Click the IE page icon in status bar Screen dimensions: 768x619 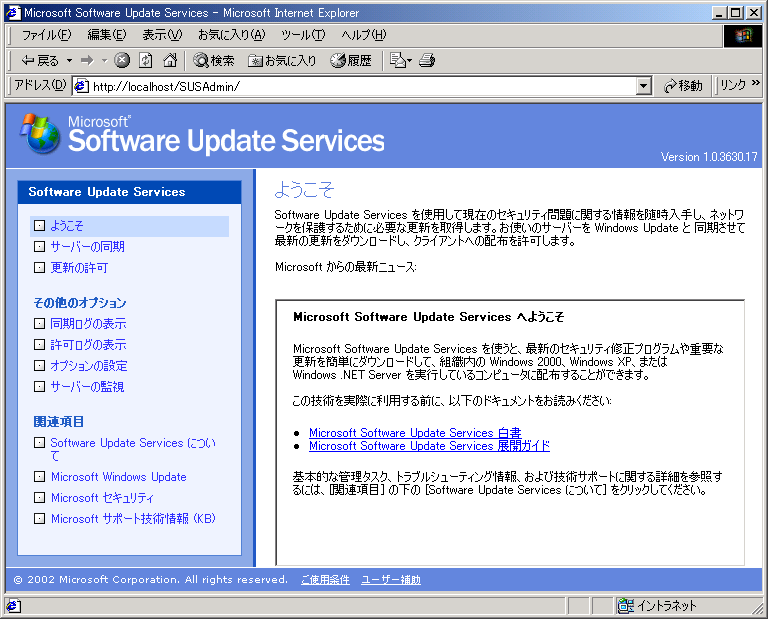pyautogui.click(x=13, y=606)
